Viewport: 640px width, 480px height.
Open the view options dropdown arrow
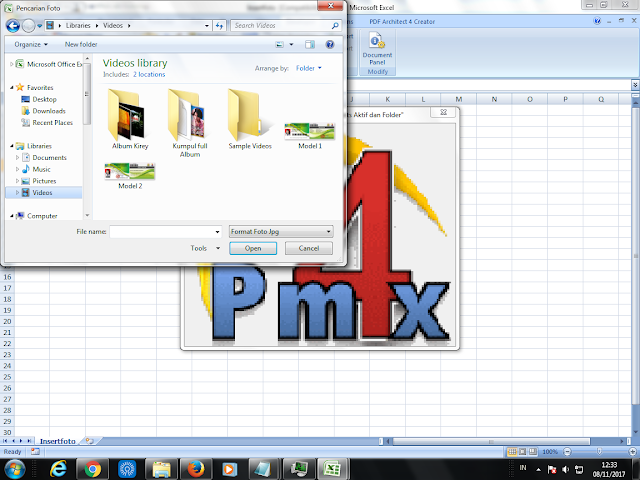291,44
